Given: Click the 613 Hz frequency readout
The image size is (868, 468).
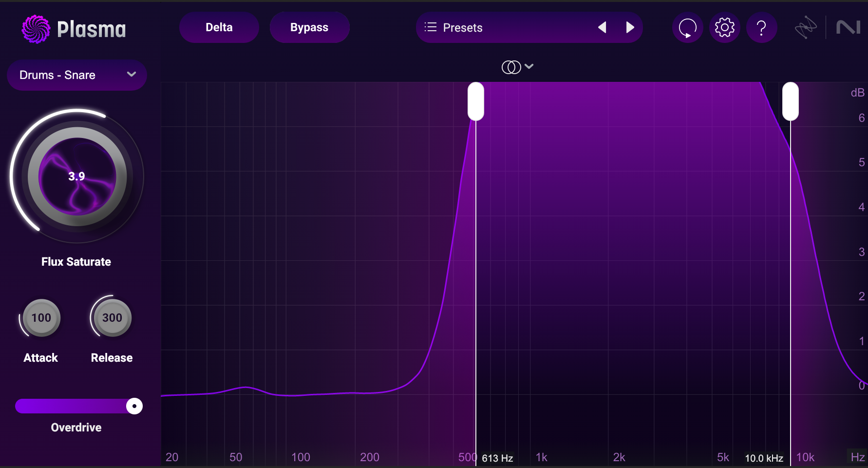Looking at the screenshot, I should (497, 458).
